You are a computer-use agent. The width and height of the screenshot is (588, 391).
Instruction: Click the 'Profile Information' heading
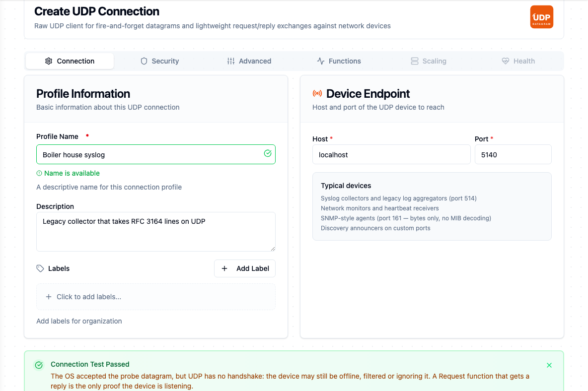(83, 94)
